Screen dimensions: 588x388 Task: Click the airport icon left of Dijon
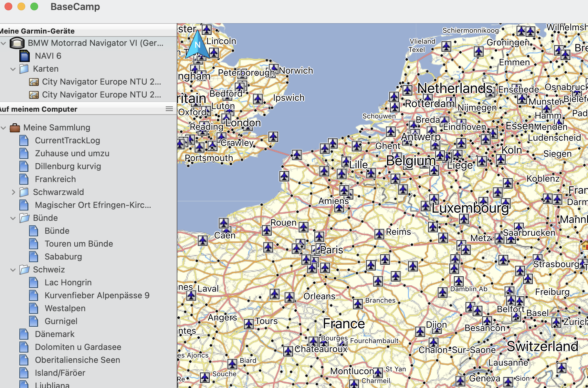click(420, 331)
